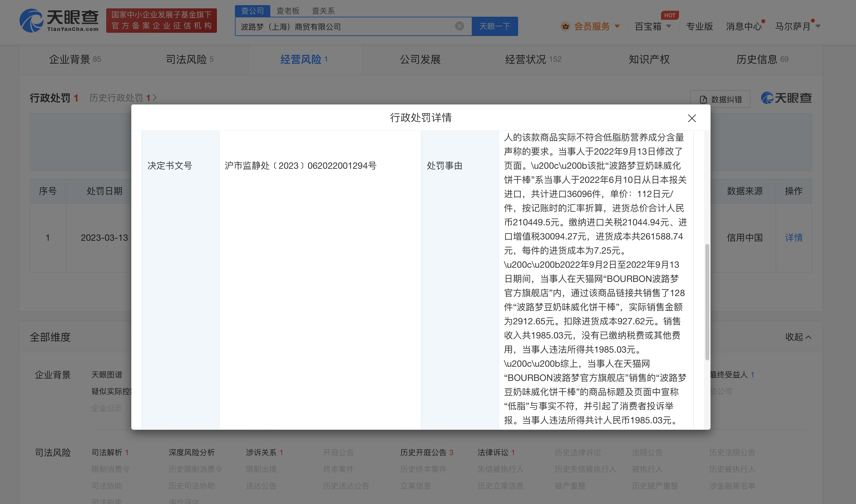Open 详情 link in the penalty row

pyautogui.click(x=794, y=238)
